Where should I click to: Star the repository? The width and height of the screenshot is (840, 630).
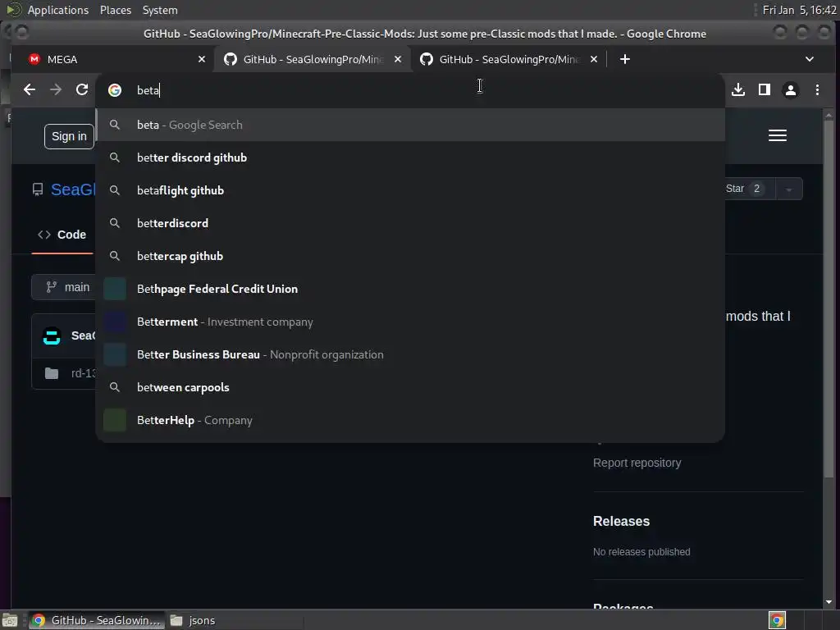[750, 189]
